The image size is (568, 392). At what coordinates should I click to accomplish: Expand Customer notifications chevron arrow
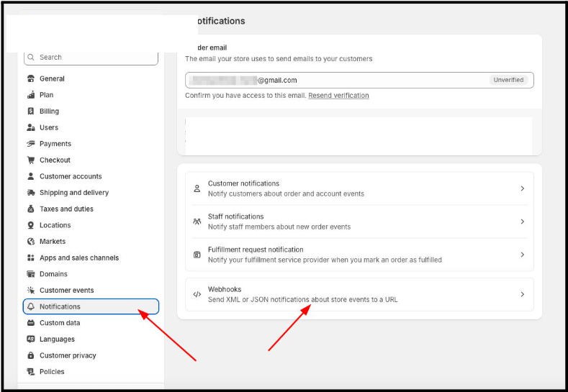click(522, 188)
